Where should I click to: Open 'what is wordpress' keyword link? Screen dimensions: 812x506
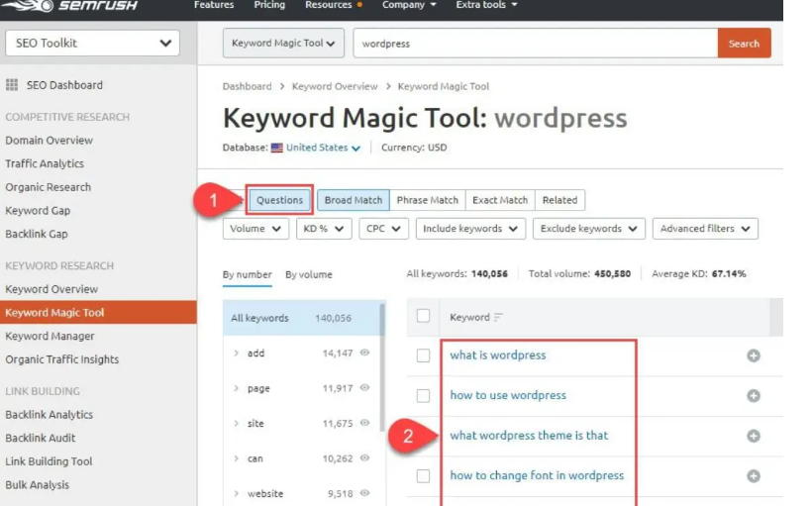[x=498, y=355]
